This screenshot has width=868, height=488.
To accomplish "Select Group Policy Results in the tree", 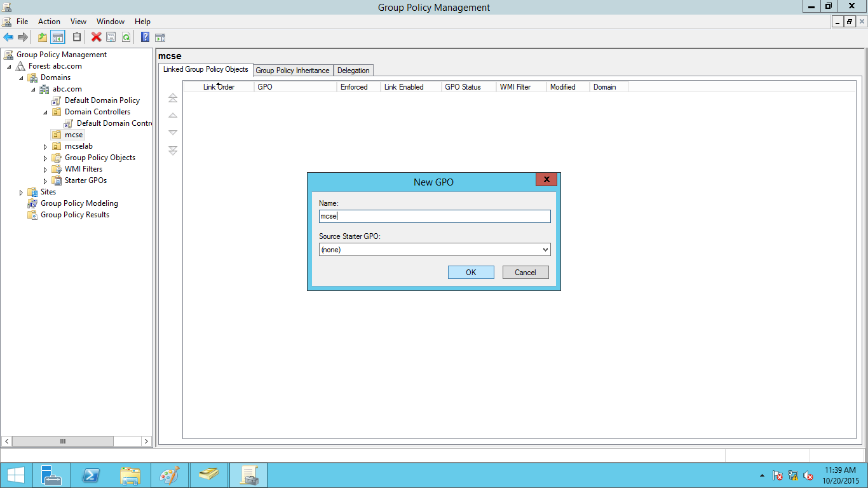I will [x=75, y=215].
